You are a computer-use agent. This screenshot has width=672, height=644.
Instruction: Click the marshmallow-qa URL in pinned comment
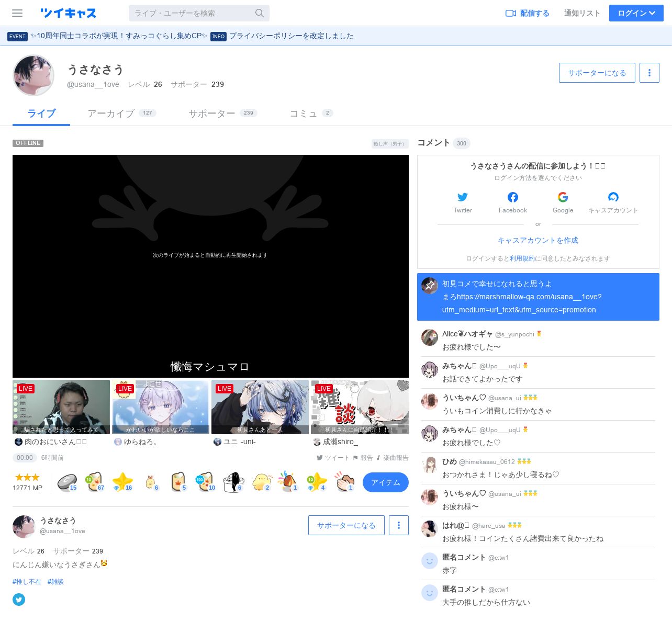pos(522,303)
